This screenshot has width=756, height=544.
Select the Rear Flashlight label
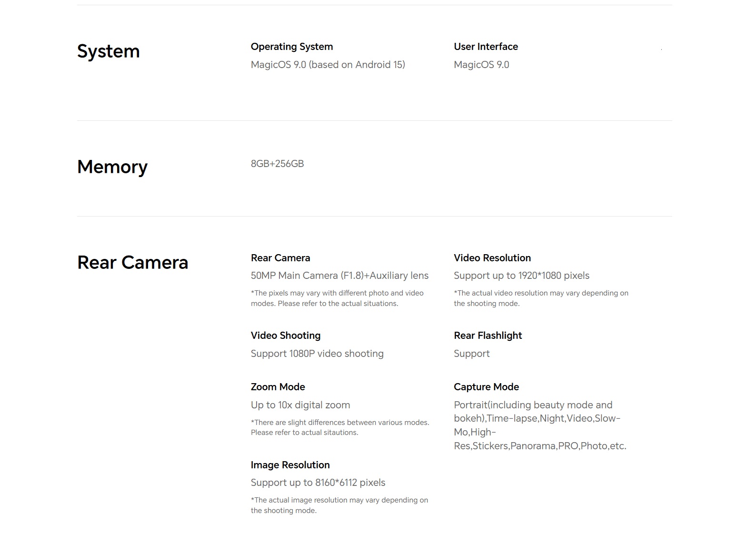point(488,336)
